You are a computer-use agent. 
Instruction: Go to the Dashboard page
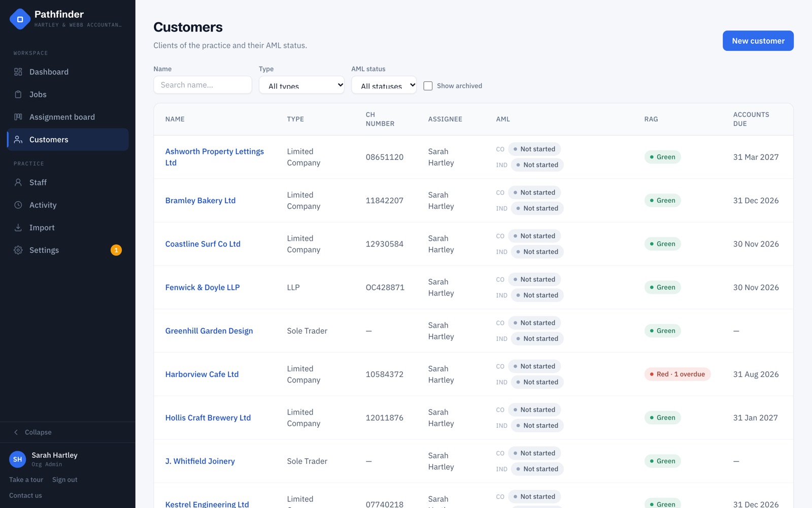[x=67, y=72]
